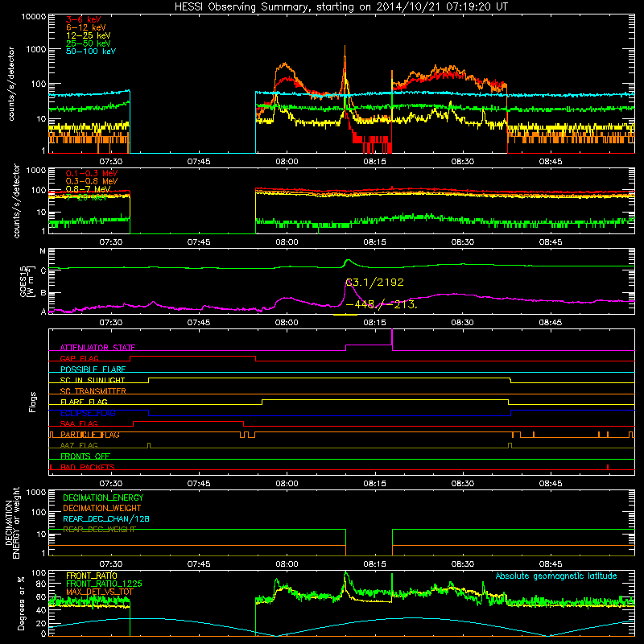The width and height of the screenshot is (644, 644).
Task: Click the SC_IN_SUNLIGHT flag label
Action: 93,380
